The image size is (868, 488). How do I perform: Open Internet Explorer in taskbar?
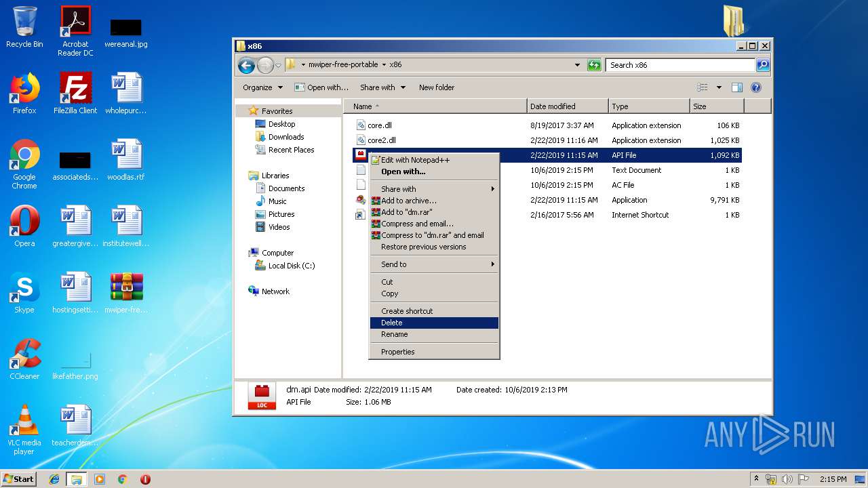coord(54,479)
